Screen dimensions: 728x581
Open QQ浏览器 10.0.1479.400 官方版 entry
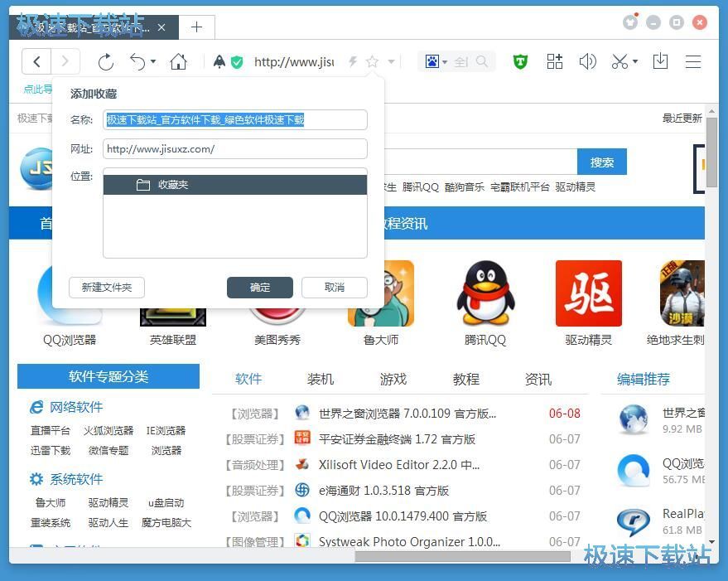(403, 516)
